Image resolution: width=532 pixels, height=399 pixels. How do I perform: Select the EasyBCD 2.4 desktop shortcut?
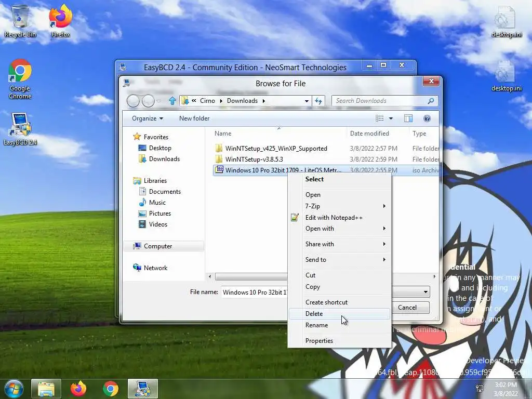[20, 129]
